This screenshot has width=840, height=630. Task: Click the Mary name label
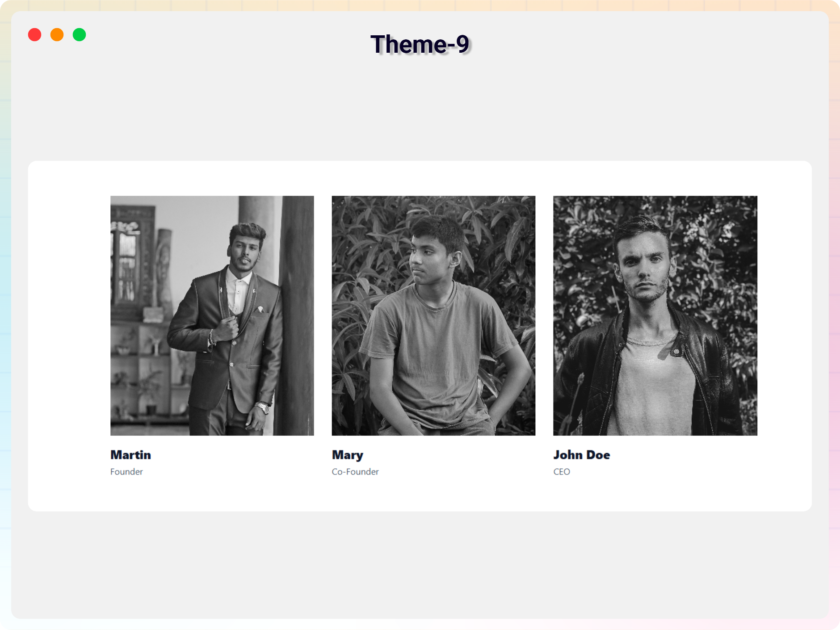[x=347, y=455]
